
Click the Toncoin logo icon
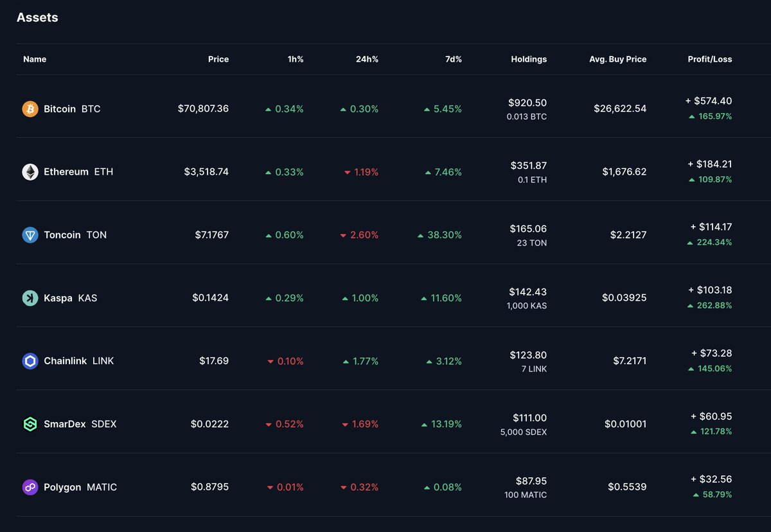(x=30, y=235)
